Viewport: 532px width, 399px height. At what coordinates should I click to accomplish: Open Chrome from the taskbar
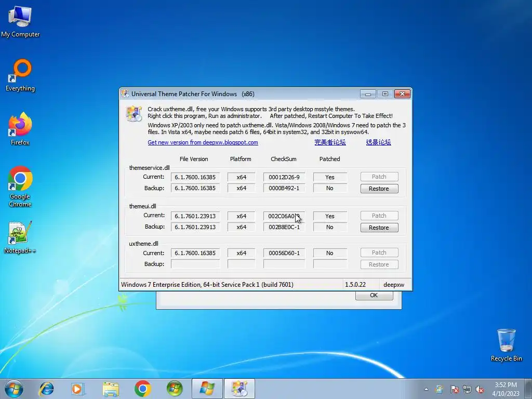tap(142, 389)
